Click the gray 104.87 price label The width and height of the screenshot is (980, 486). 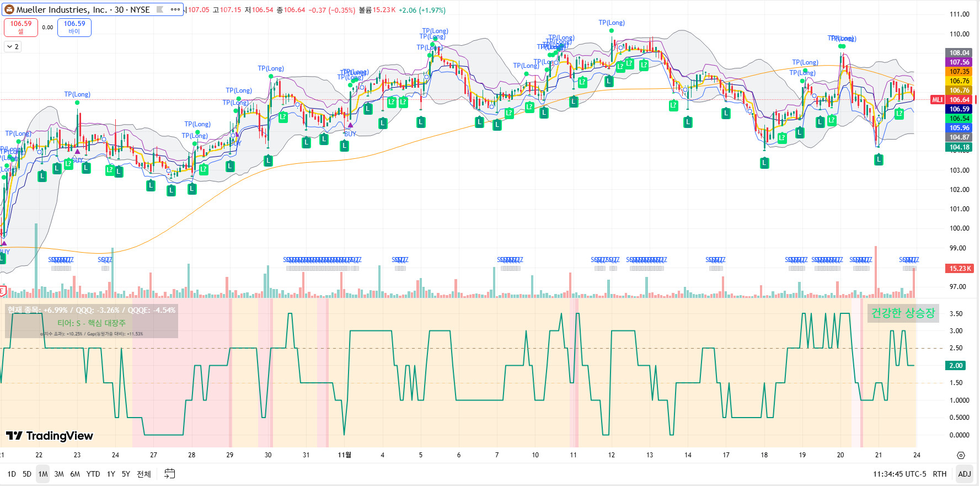(x=960, y=137)
